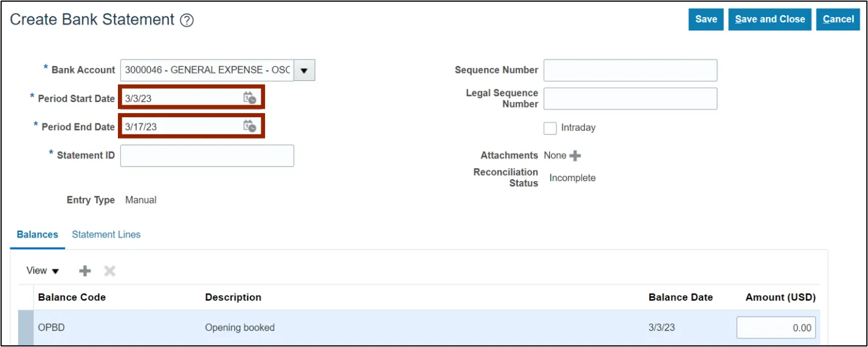This screenshot has height=347, width=868.
Task: Add an attachment with plus icon
Action: [x=575, y=156]
